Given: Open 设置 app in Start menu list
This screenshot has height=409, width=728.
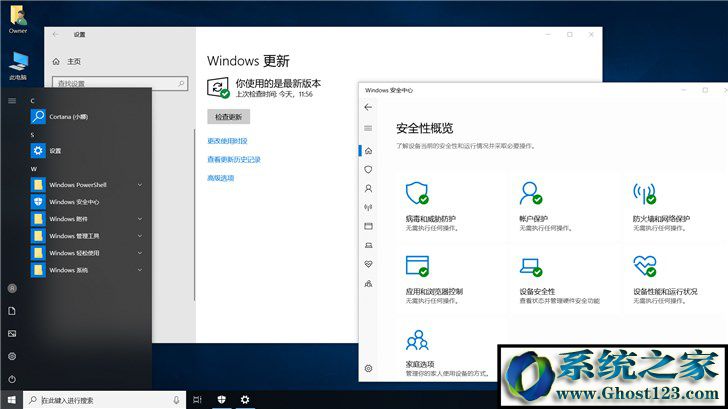Looking at the screenshot, I should pyautogui.click(x=87, y=150).
